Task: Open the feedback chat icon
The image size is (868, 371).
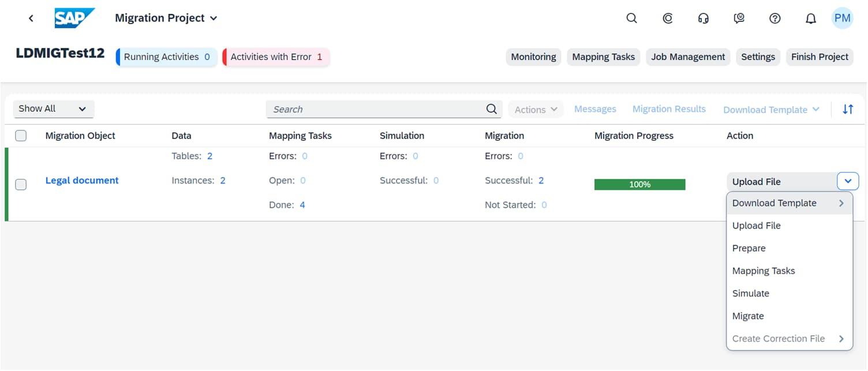Action: coord(739,18)
